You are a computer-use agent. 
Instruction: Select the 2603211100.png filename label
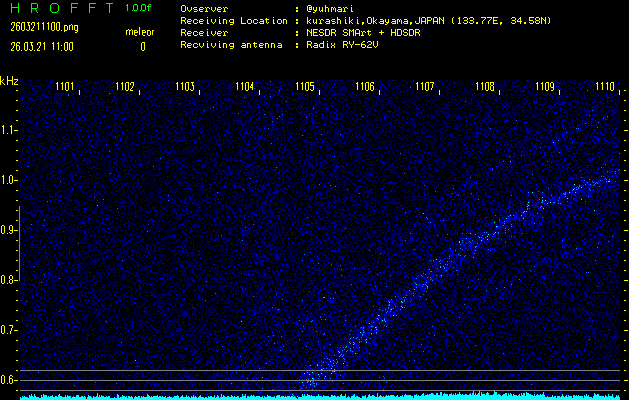point(37,27)
